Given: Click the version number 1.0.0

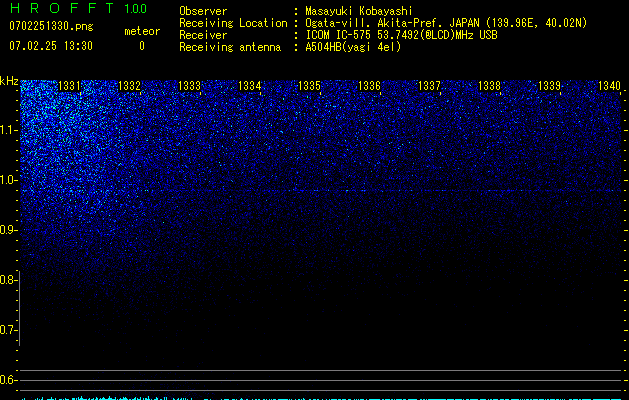Looking at the screenshot, I should [x=136, y=8].
